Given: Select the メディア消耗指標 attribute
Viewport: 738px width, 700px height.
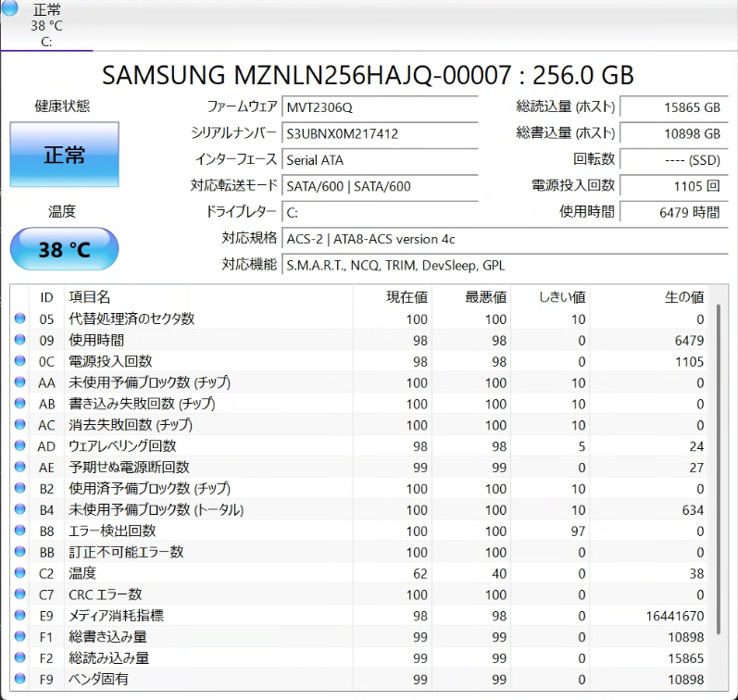Looking at the screenshot, I should pyautogui.click(x=117, y=615).
